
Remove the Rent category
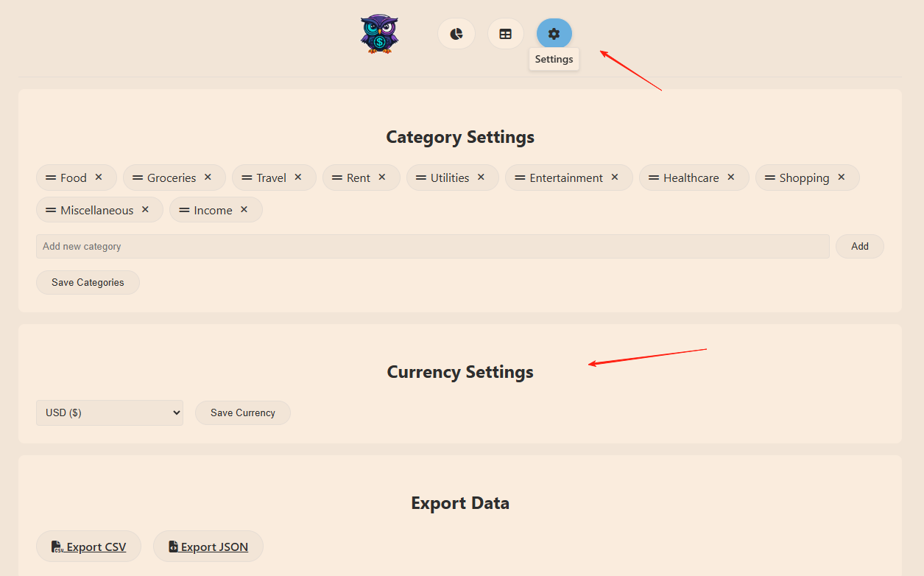pyautogui.click(x=382, y=178)
